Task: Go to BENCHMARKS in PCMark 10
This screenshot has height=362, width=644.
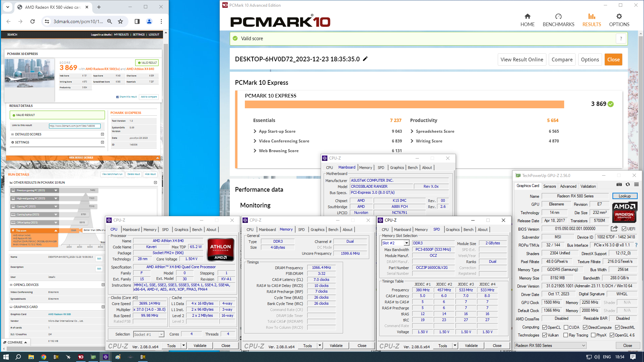Action: pos(558,20)
